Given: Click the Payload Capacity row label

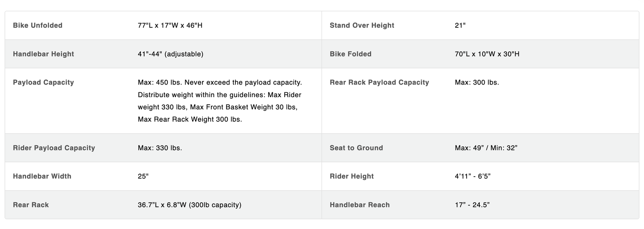Looking at the screenshot, I should 43,82.
